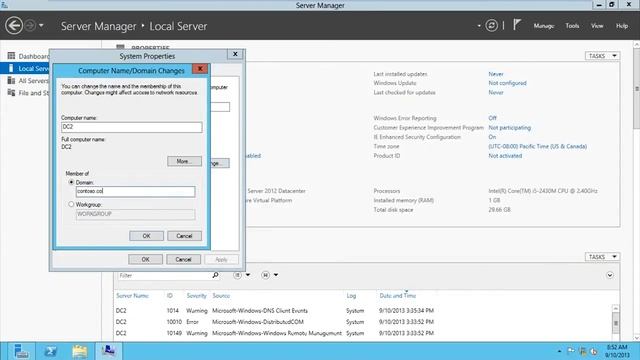Click the Action Center flag in tray
The height and width of the screenshot is (360, 640).
[571, 351]
